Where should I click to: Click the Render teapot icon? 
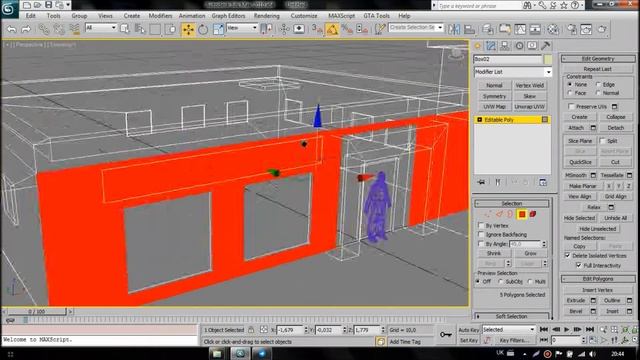pyautogui.click(x=602, y=29)
